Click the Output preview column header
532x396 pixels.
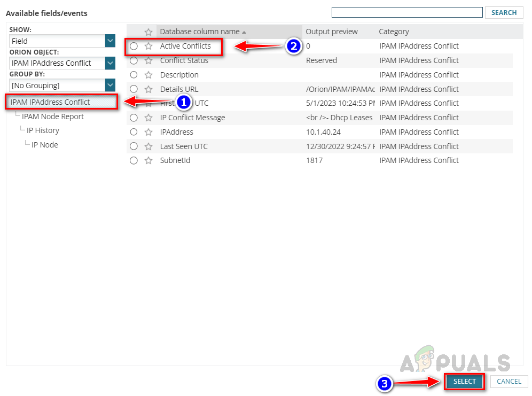(332, 32)
